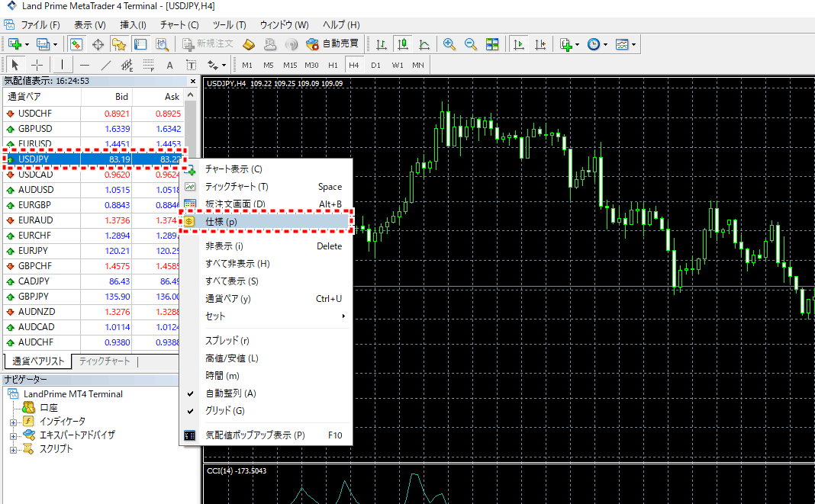Toggle the Navigator folder-star icon
Screen dimensions: 815x504
click(x=119, y=44)
